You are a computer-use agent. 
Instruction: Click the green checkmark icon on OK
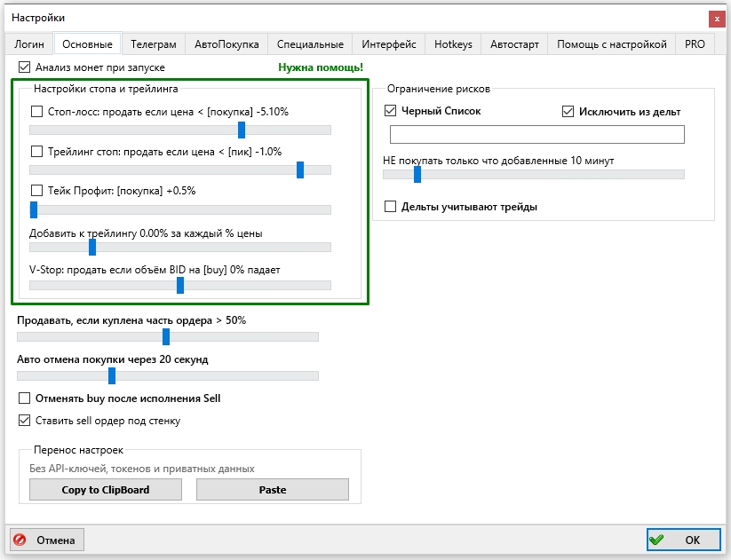point(656,540)
